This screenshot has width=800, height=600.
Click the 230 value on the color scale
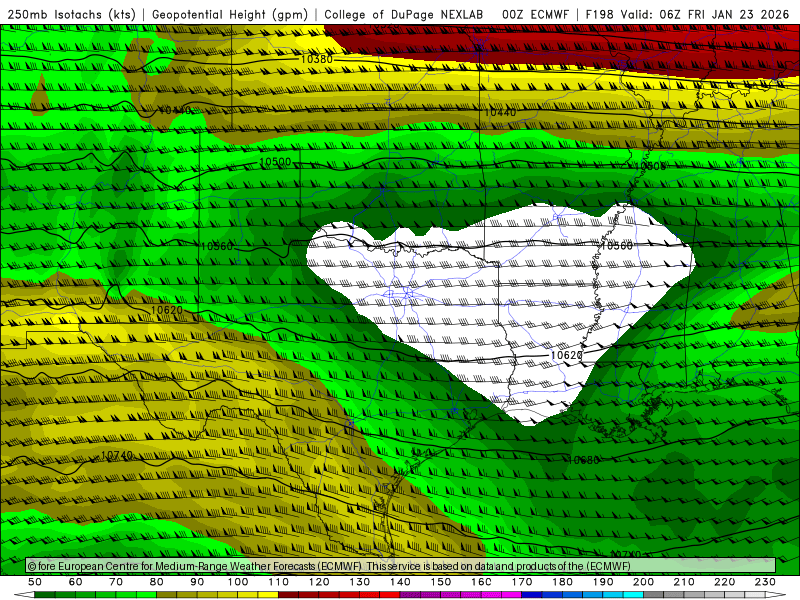point(765,582)
